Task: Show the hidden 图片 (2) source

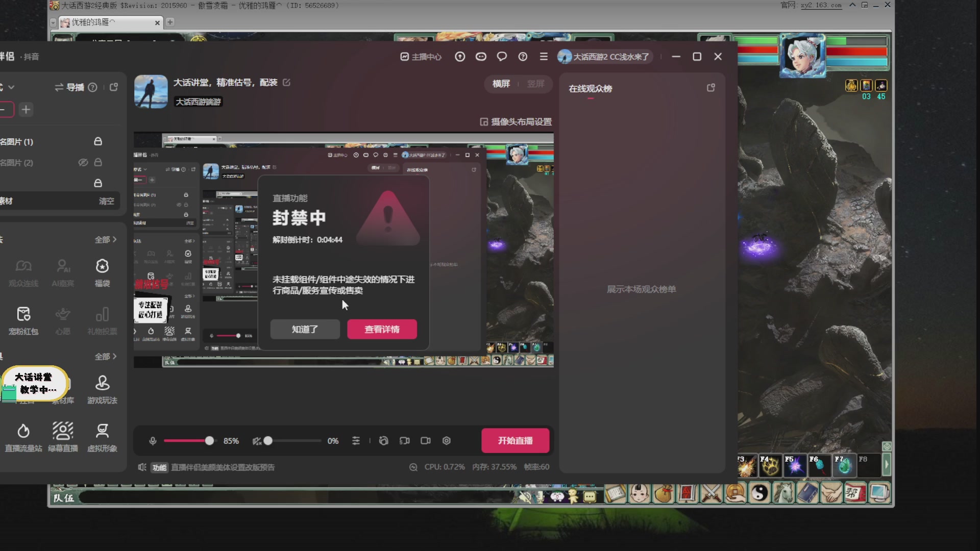Action: pos(83,162)
